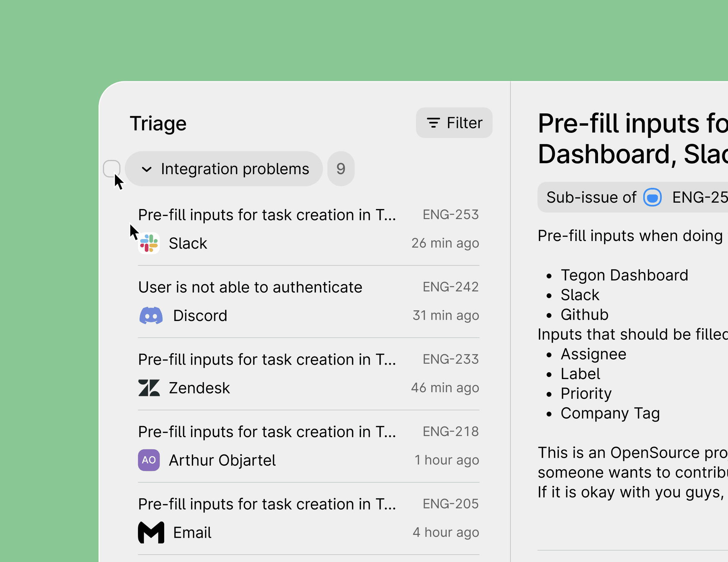Select the ENG-233 Zendesk issue row

(267, 359)
